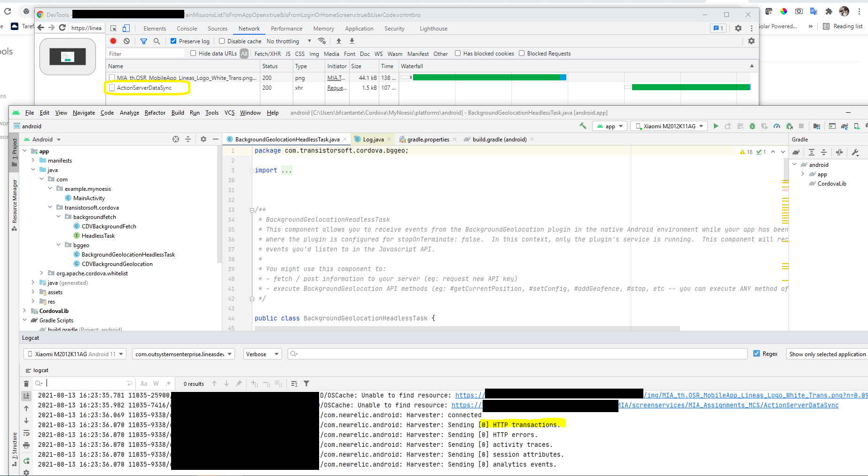868x476 pixels.
Task: Open network conditions wifi icon
Action: (322, 41)
